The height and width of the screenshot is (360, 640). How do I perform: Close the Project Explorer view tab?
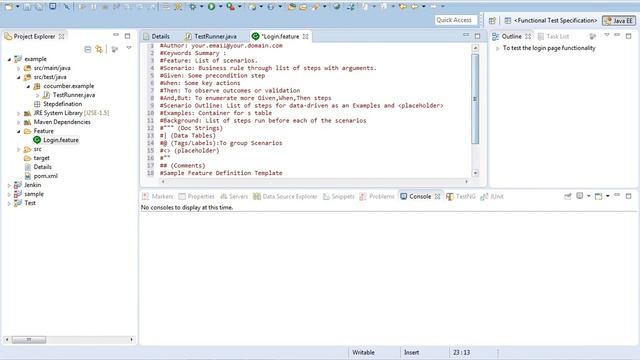[x=61, y=36]
